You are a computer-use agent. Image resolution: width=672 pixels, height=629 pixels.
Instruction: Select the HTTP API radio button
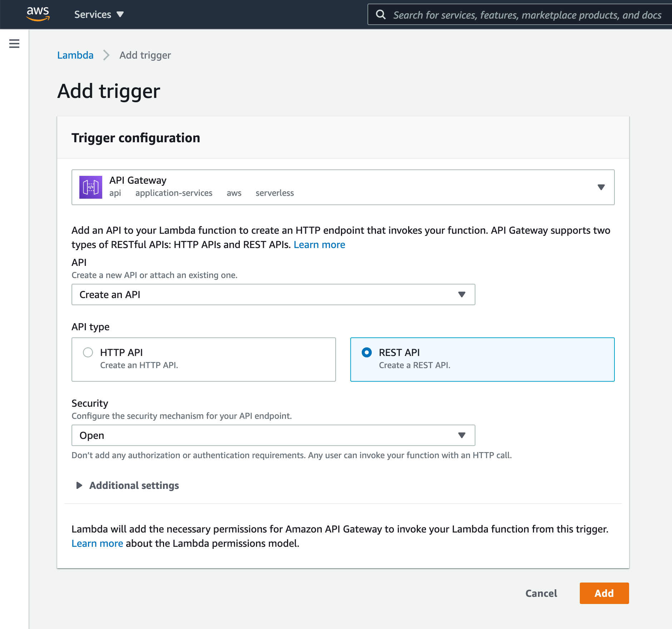click(88, 352)
